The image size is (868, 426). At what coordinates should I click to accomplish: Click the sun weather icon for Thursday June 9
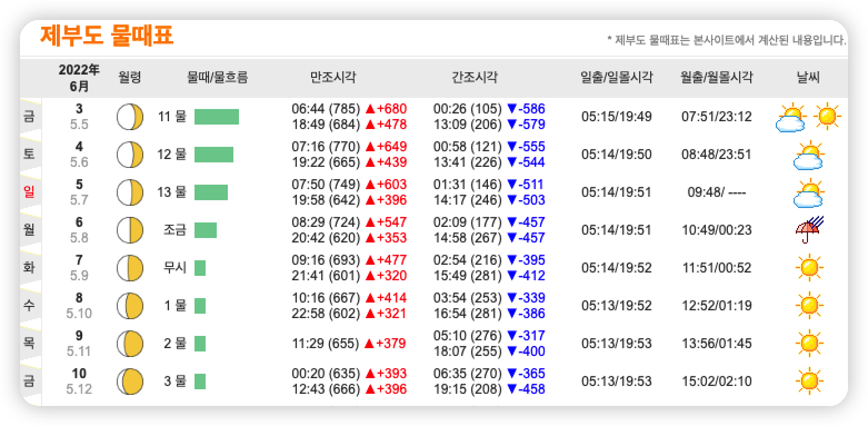tap(810, 343)
